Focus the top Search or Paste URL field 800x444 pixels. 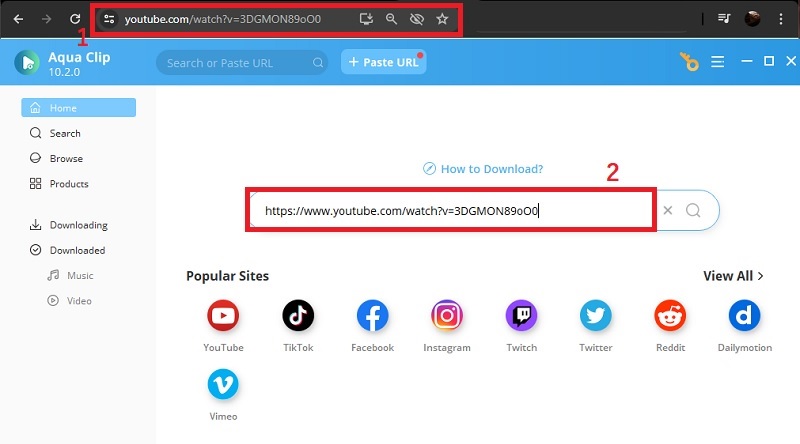coord(242,62)
